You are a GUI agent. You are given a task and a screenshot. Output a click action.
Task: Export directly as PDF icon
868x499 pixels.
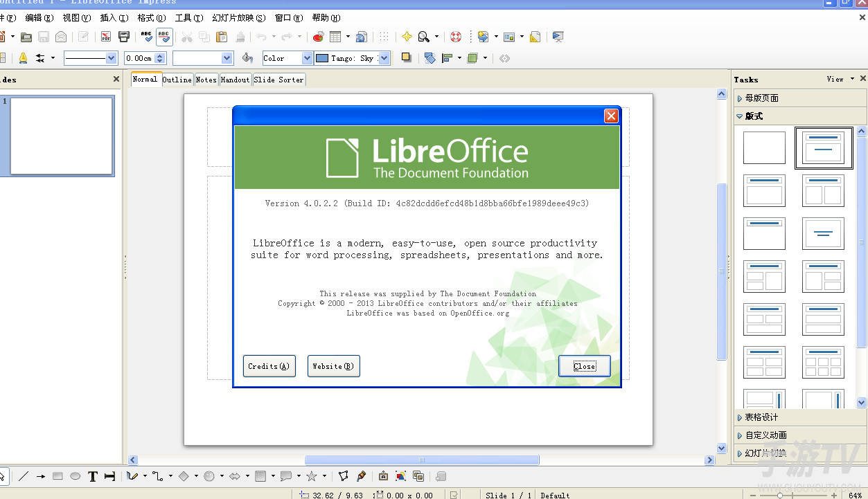point(106,37)
